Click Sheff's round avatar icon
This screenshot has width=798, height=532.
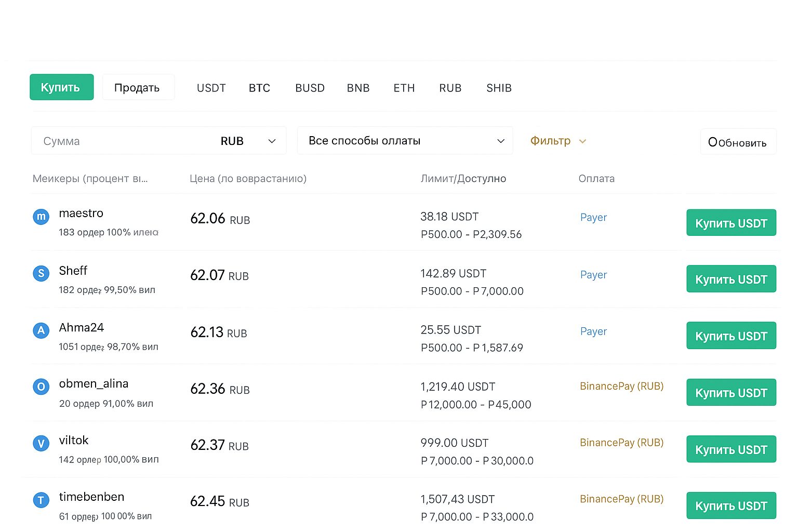[41, 273]
